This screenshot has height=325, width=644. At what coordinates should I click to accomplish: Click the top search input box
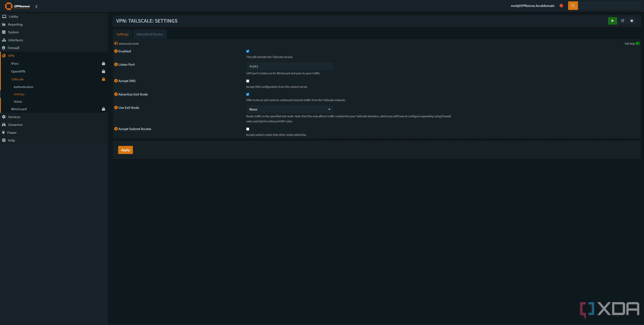pos(609,6)
